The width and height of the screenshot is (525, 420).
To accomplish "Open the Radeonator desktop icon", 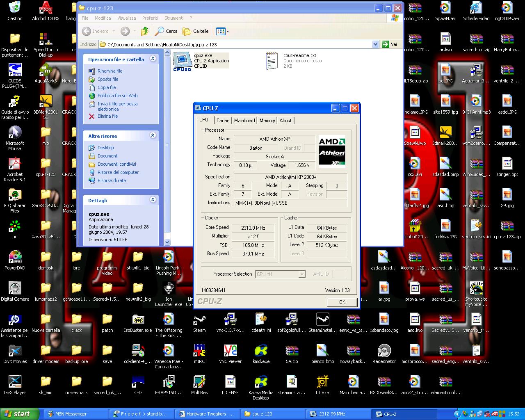I will coord(384,354).
